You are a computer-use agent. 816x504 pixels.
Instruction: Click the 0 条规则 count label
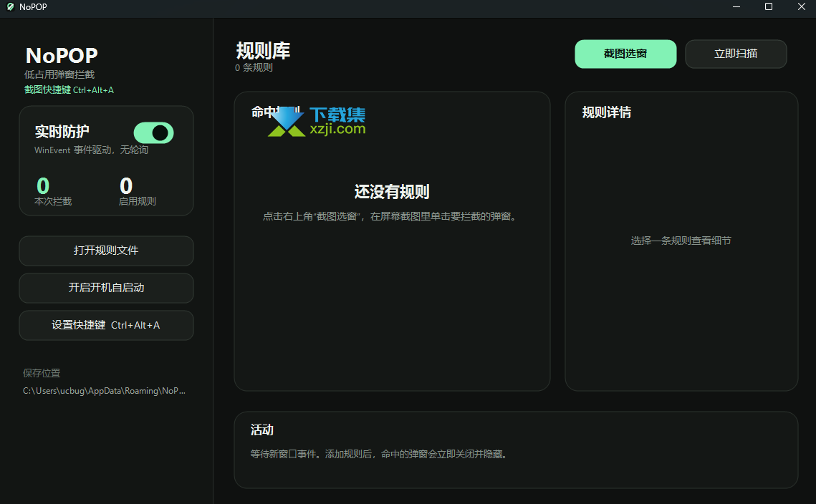pyautogui.click(x=254, y=67)
